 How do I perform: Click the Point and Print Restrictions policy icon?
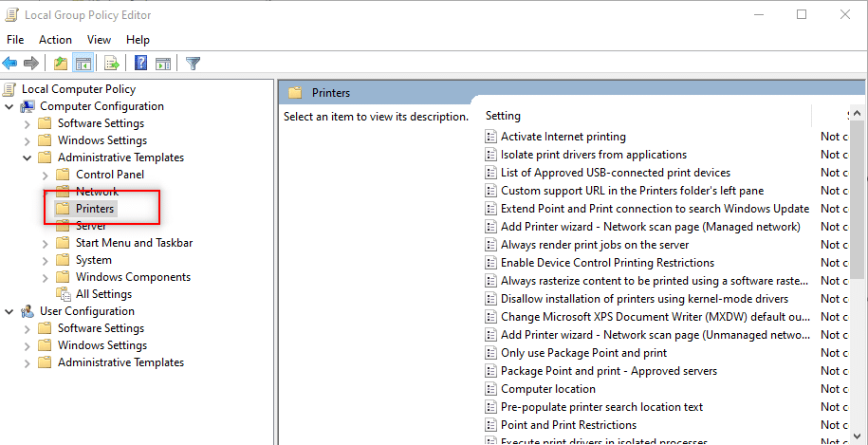(x=490, y=424)
